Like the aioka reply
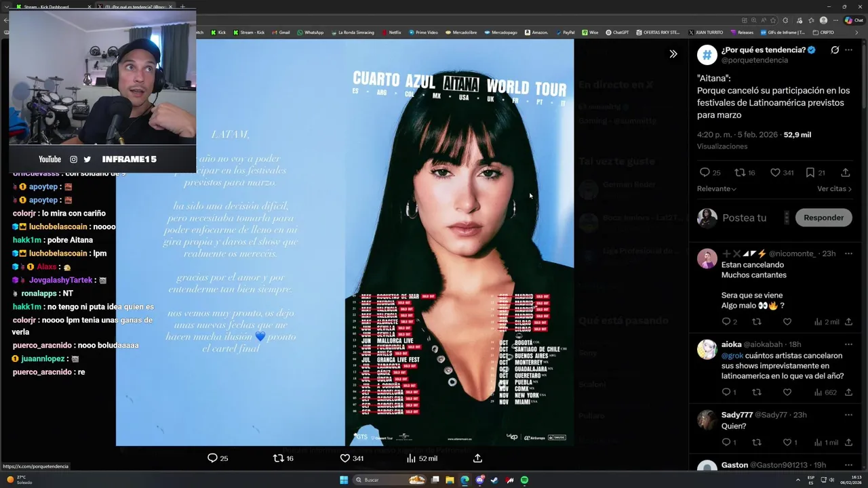 pyautogui.click(x=787, y=392)
